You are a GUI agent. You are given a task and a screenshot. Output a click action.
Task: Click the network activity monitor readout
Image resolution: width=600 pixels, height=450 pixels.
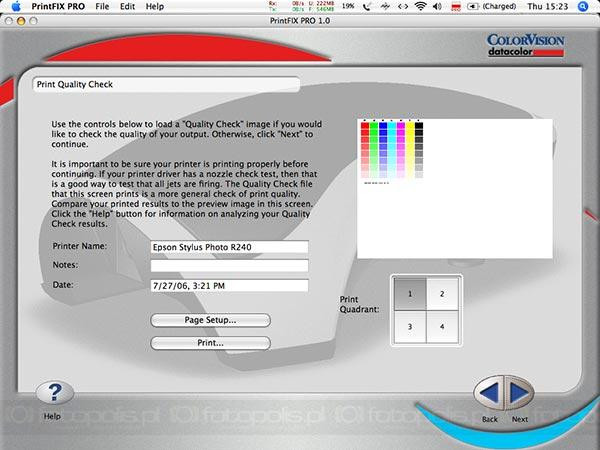pos(301,6)
